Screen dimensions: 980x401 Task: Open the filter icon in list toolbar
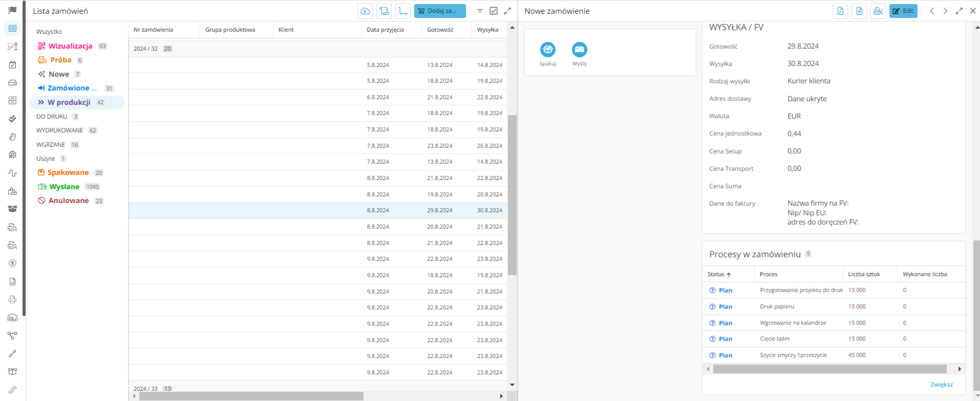480,11
